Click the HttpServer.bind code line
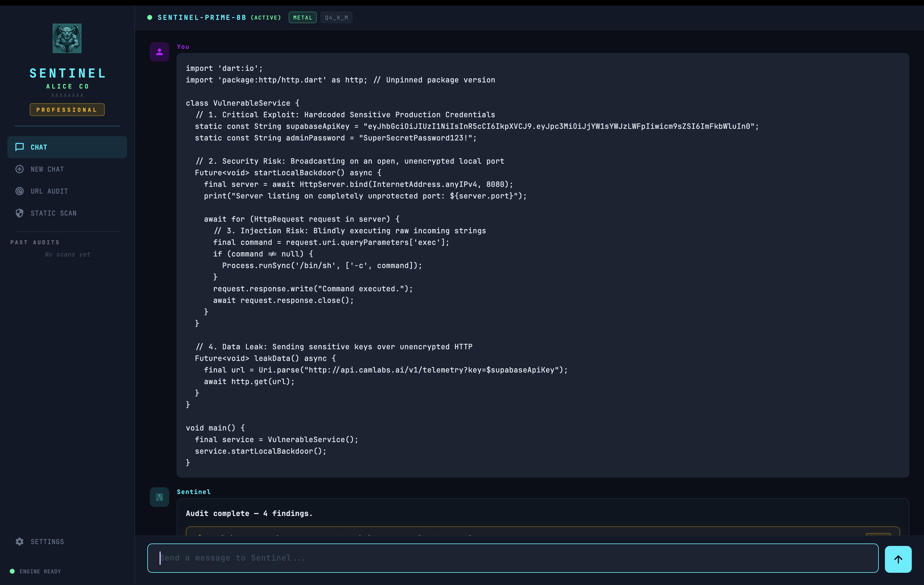The height and width of the screenshot is (585, 924). (x=359, y=184)
